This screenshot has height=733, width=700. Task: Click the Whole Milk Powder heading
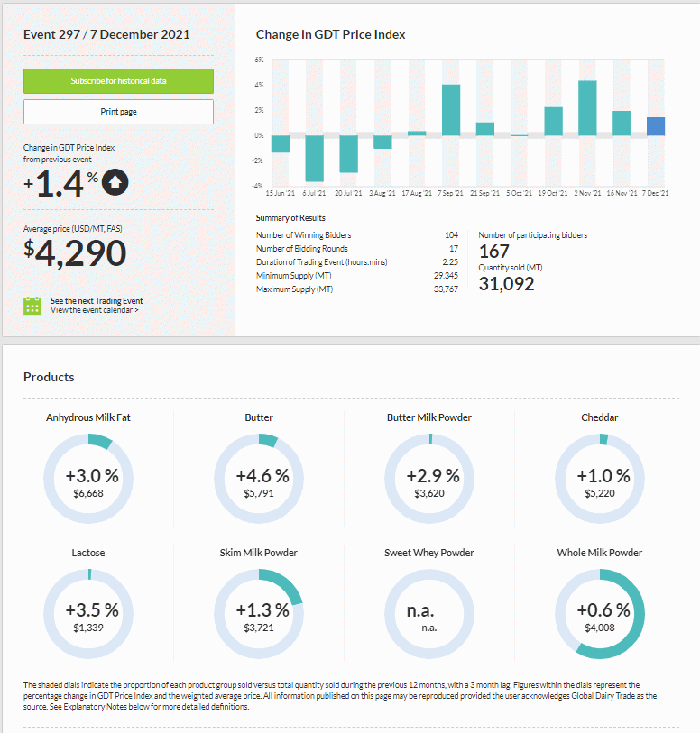coord(600,553)
